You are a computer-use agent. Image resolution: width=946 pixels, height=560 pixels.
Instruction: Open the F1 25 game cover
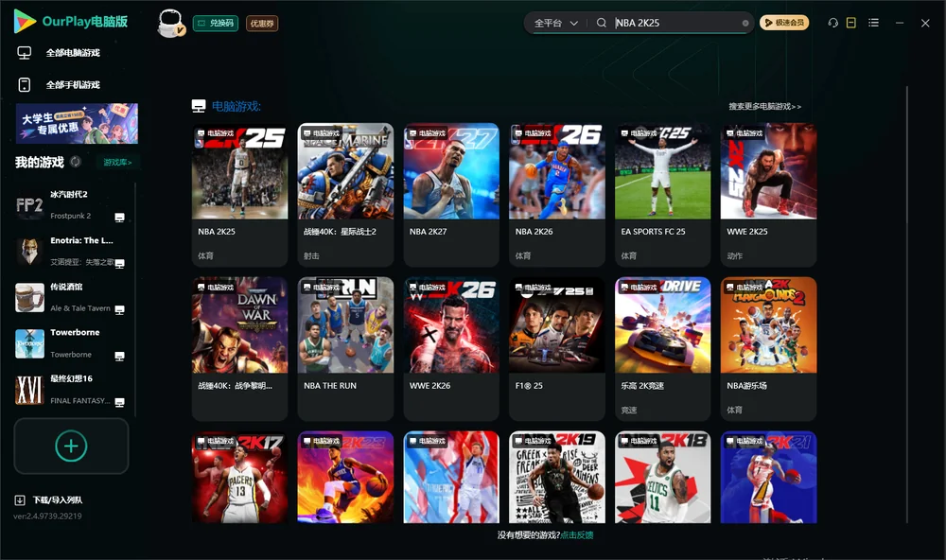(x=557, y=324)
